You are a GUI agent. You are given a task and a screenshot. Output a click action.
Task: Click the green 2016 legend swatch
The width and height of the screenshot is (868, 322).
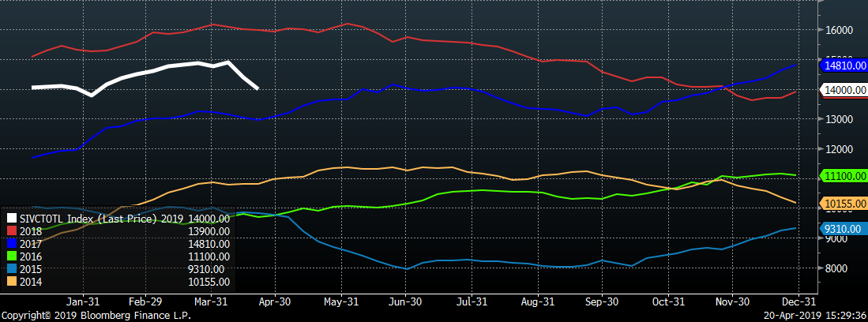coord(12,256)
